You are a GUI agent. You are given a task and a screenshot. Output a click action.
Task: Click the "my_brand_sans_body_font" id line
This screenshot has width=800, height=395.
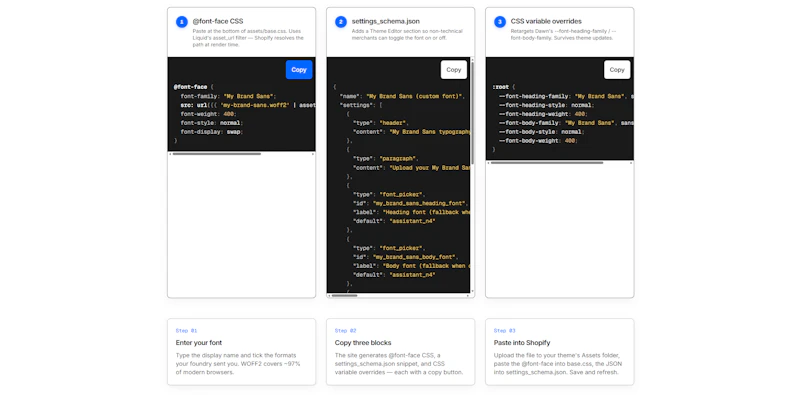pyautogui.click(x=405, y=257)
